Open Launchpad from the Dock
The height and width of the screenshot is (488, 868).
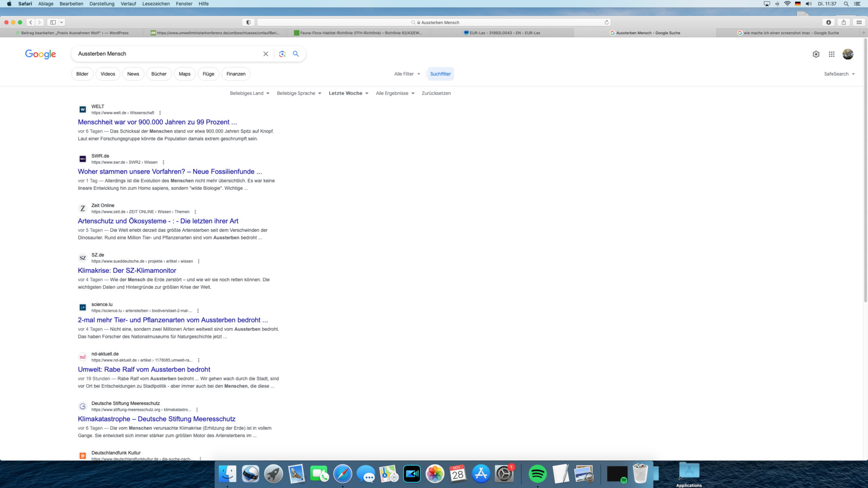click(274, 474)
